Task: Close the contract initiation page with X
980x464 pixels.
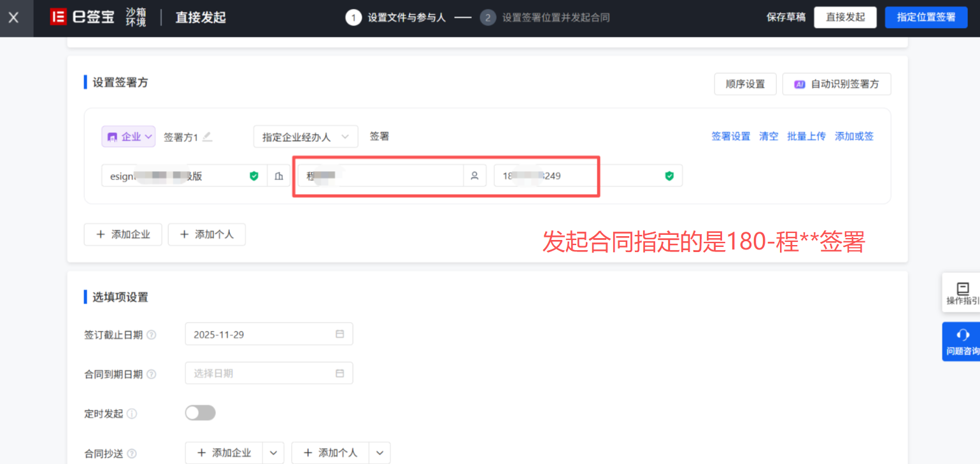Action: click(13, 17)
